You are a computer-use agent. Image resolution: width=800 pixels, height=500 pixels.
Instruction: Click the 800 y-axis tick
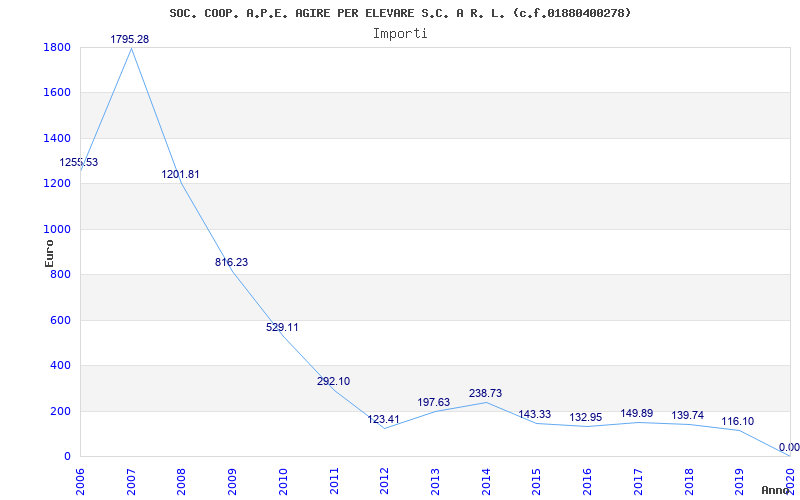click(63, 274)
